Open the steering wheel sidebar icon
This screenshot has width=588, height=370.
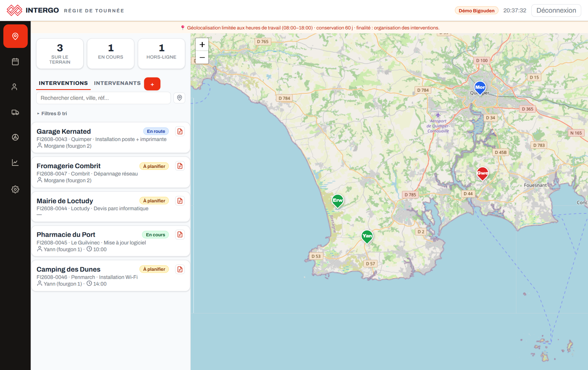pos(16,137)
